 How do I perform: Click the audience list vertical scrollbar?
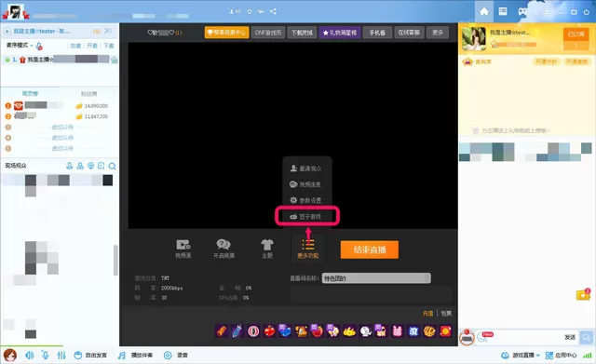(115, 261)
